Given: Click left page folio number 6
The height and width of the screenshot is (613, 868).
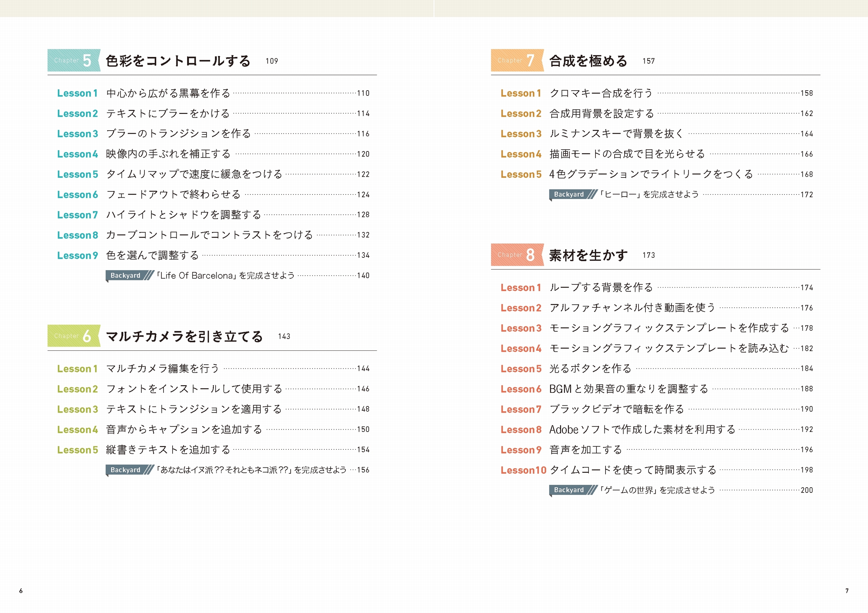Looking at the screenshot, I should pos(21,591).
